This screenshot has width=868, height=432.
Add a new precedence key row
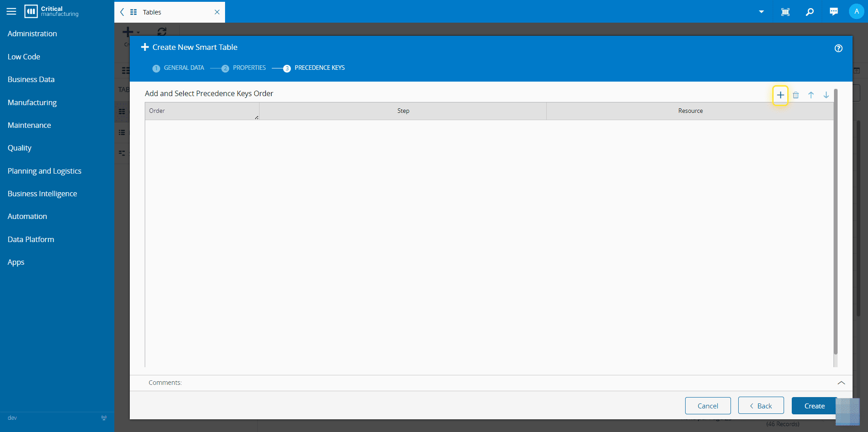click(x=780, y=95)
